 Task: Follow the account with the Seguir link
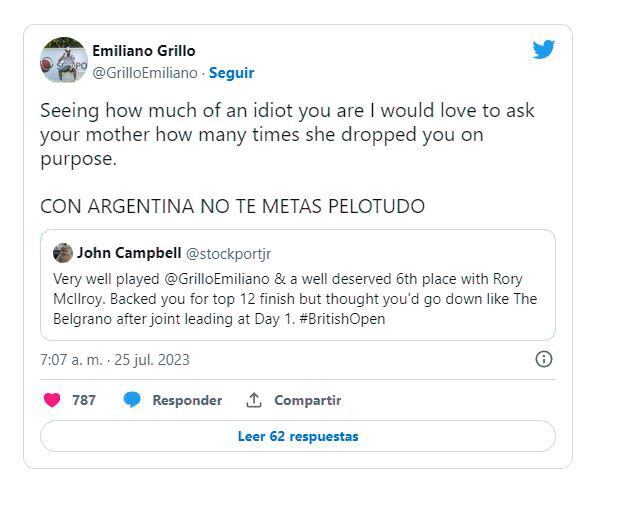(231, 73)
